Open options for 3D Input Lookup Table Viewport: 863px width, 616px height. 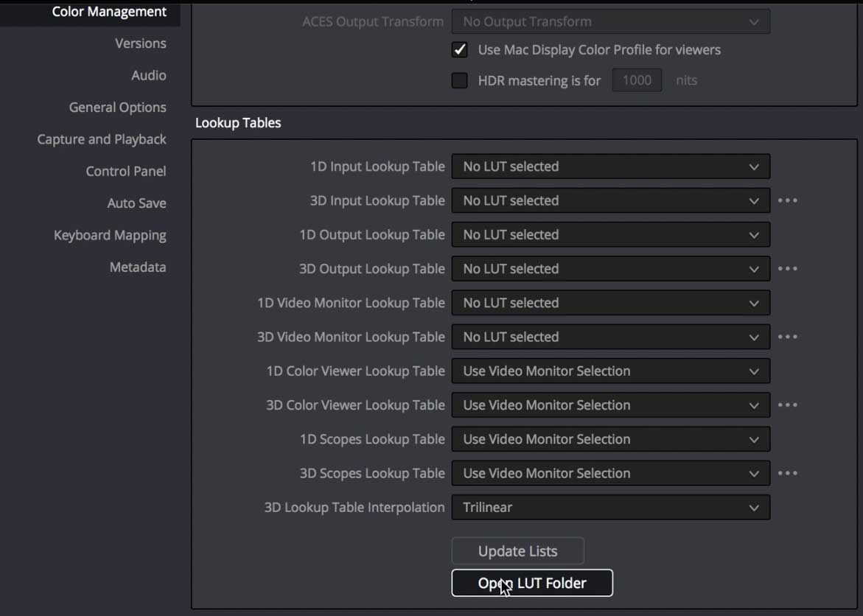788,200
